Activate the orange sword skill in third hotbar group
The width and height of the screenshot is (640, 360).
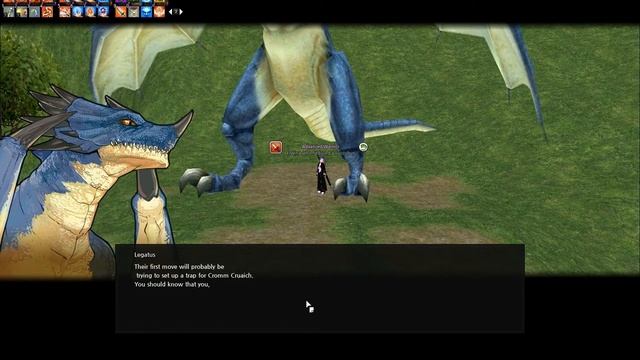coord(120,12)
